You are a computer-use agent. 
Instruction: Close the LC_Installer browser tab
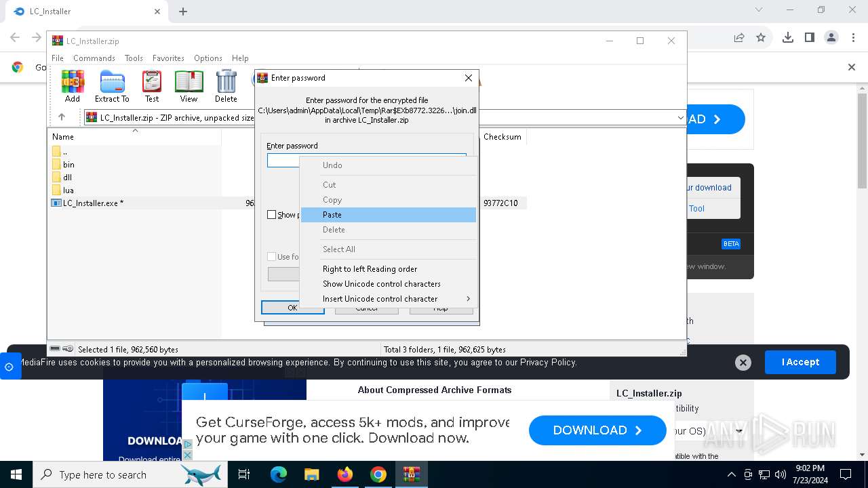[x=157, y=12]
